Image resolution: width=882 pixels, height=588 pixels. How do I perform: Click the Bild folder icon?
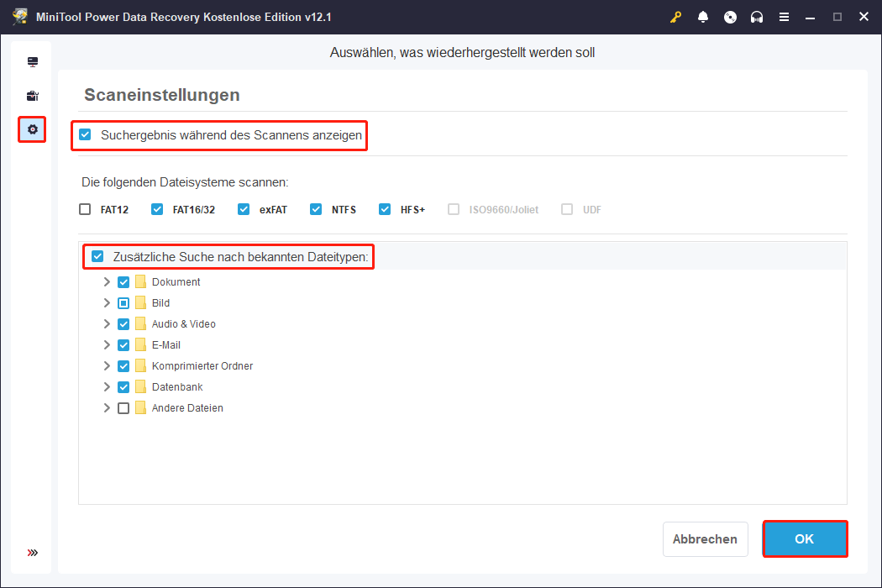[140, 302]
